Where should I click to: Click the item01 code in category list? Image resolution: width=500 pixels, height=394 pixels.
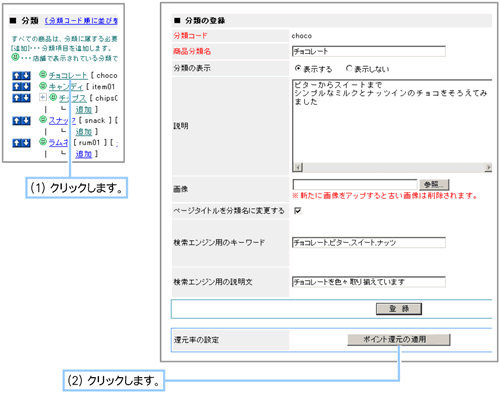click(103, 87)
